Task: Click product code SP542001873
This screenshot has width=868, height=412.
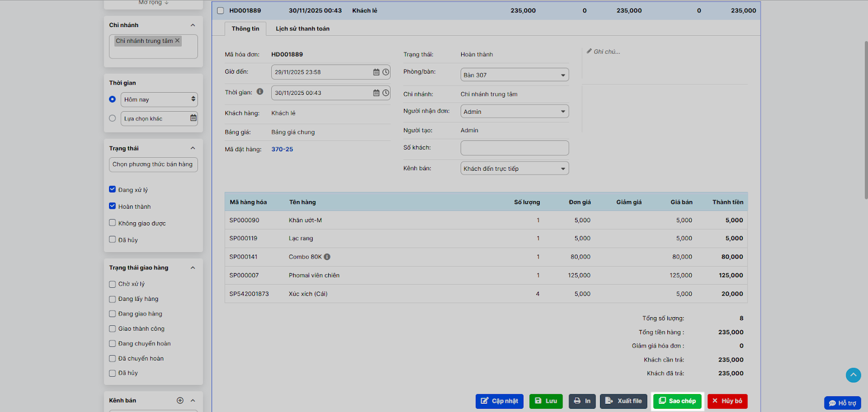Action: coord(249,294)
